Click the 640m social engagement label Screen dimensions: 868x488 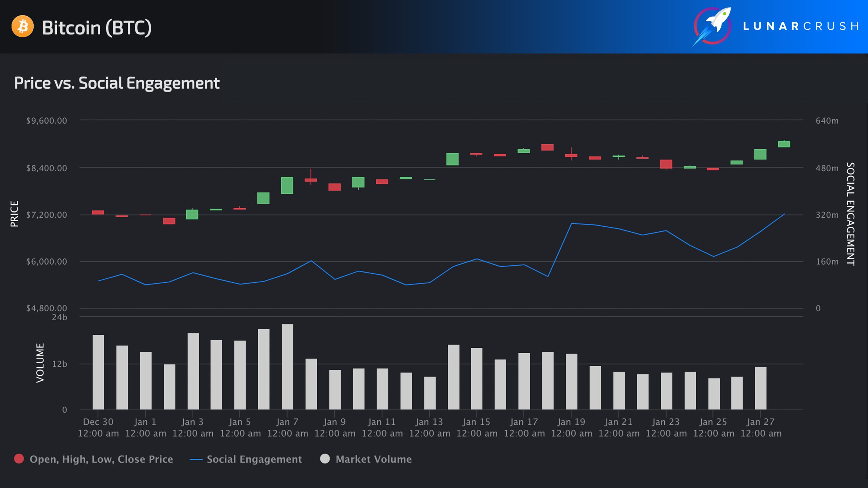pyautogui.click(x=827, y=121)
